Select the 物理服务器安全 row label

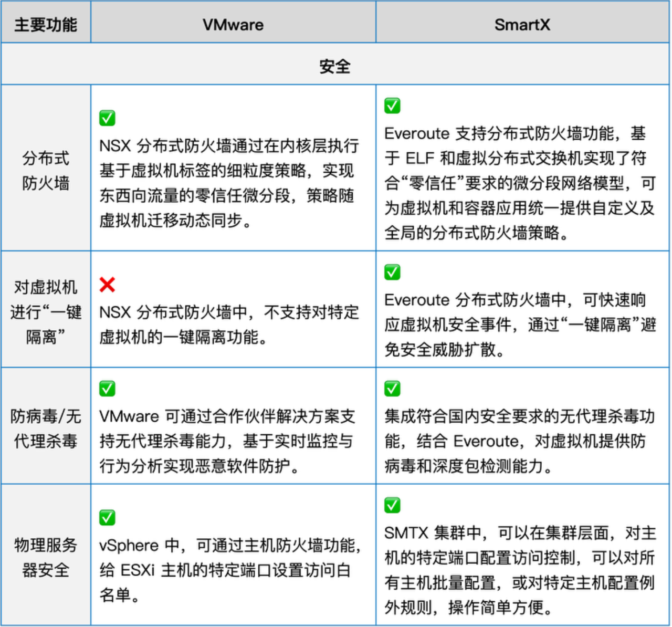tap(46, 557)
